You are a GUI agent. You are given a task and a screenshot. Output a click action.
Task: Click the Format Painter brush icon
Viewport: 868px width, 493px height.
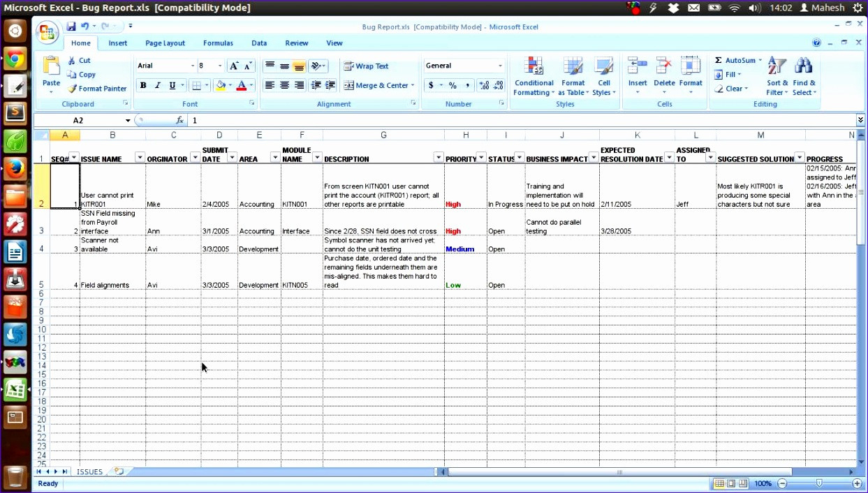click(73, 89)
